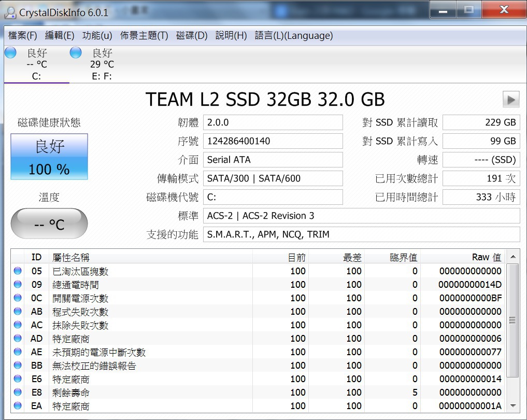Click the status dot for attribute AB
The width and height of the screenshot is (527, 420).
[x=18, y=311]
